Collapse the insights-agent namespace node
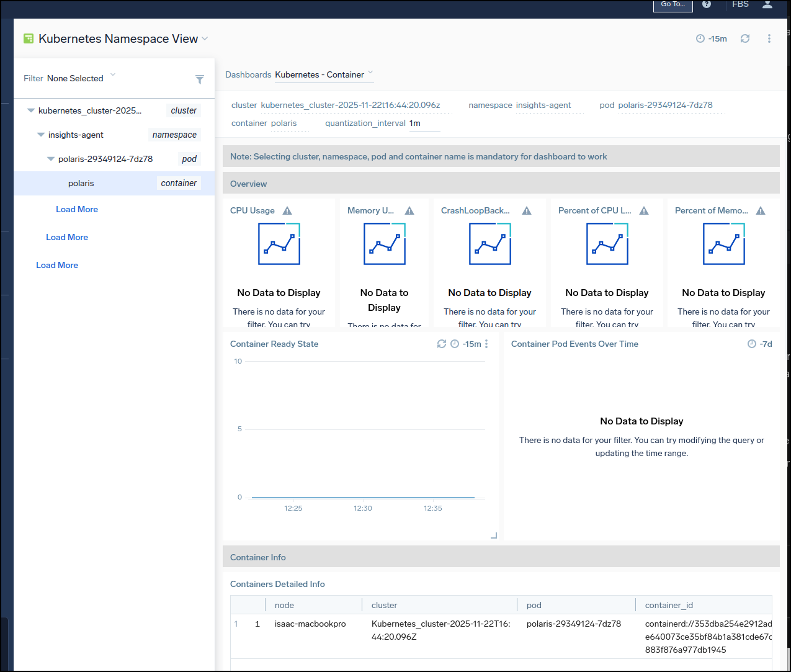 [x=41, y=135]
